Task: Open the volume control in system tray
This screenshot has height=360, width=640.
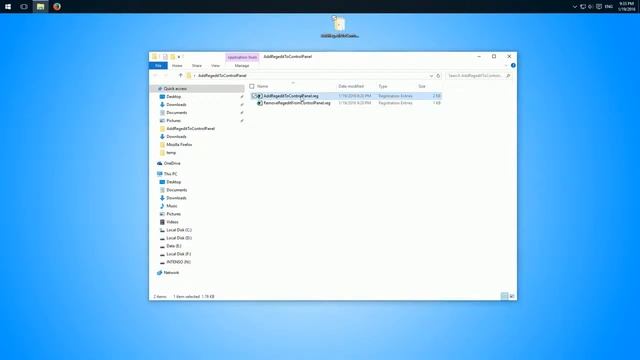Action: point(591,7)
